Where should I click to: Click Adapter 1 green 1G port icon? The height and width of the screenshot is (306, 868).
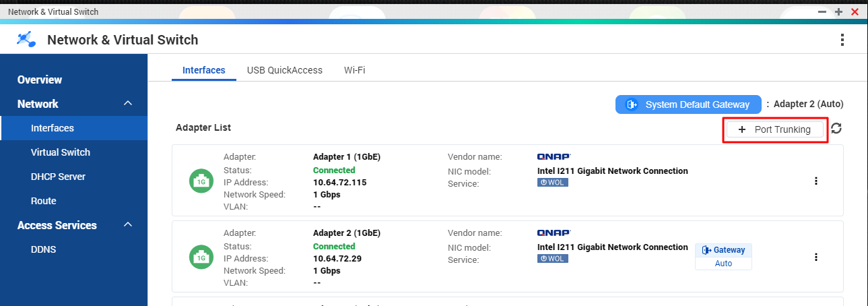200,181
